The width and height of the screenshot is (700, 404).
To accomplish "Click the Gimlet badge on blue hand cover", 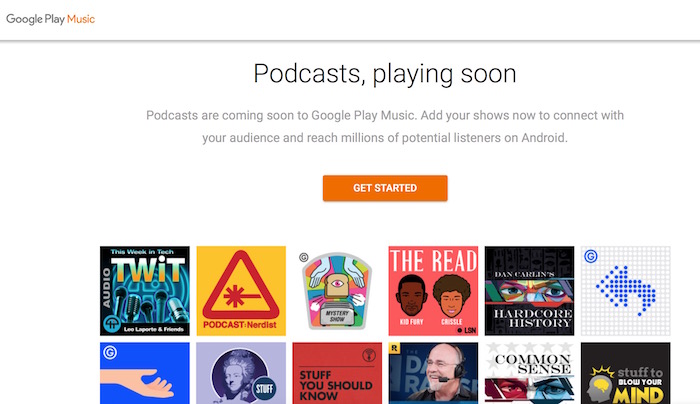I will 110,352.
